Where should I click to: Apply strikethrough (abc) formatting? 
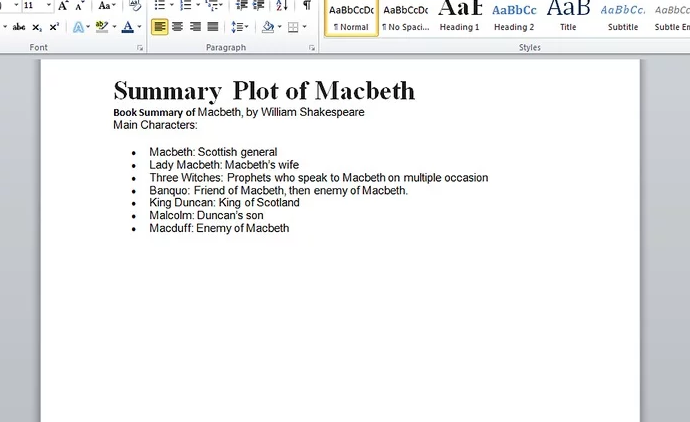point(18,27)
